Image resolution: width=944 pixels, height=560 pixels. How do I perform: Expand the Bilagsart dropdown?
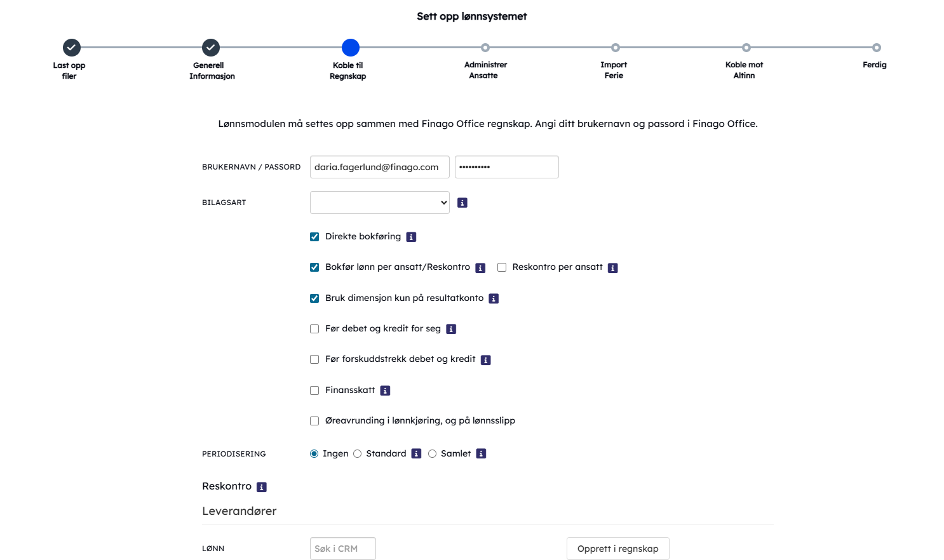[x=380, y=203]
